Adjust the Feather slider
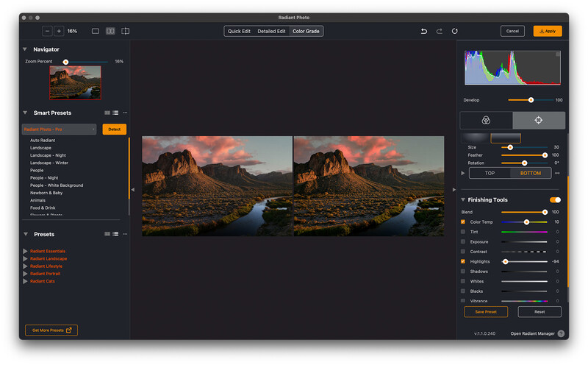The image size is (588, 365). point(524,155)
